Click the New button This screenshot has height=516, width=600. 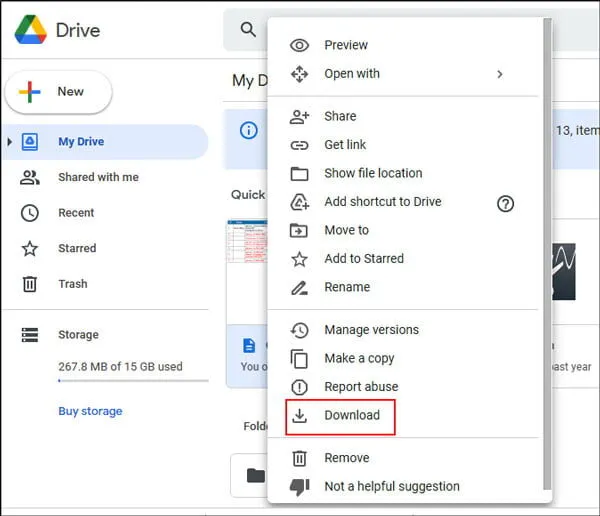tap(59, 92)
